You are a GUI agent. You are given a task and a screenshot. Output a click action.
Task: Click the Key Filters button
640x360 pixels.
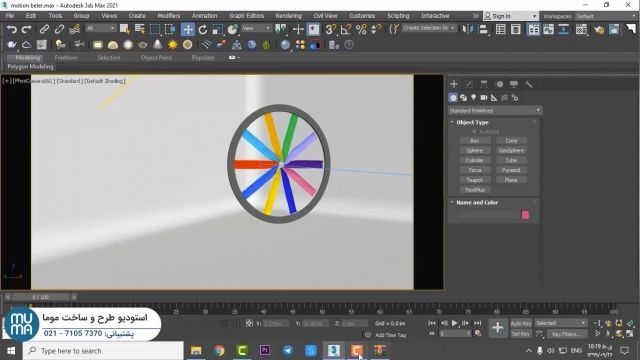pos(567,334)
